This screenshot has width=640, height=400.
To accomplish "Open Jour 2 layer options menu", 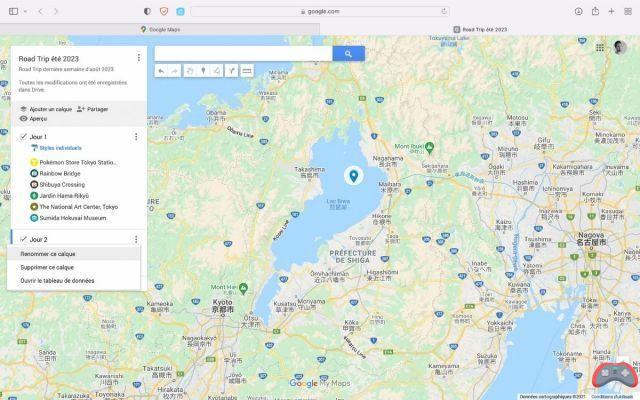I will (136, 239).
